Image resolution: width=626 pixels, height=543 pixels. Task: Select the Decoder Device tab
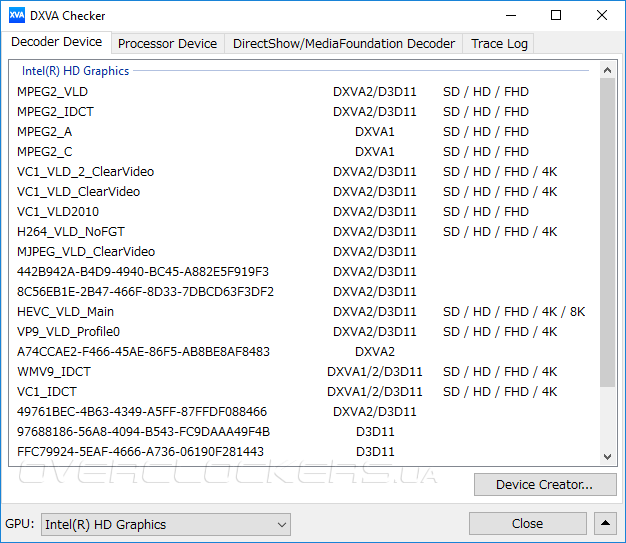pos(56,42)
